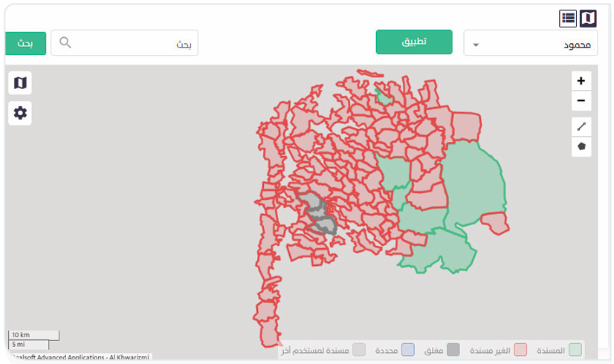Click the magnifier icon in search box
The height and width of the screenshot is (364, 614).
click(x=65, y=42)
